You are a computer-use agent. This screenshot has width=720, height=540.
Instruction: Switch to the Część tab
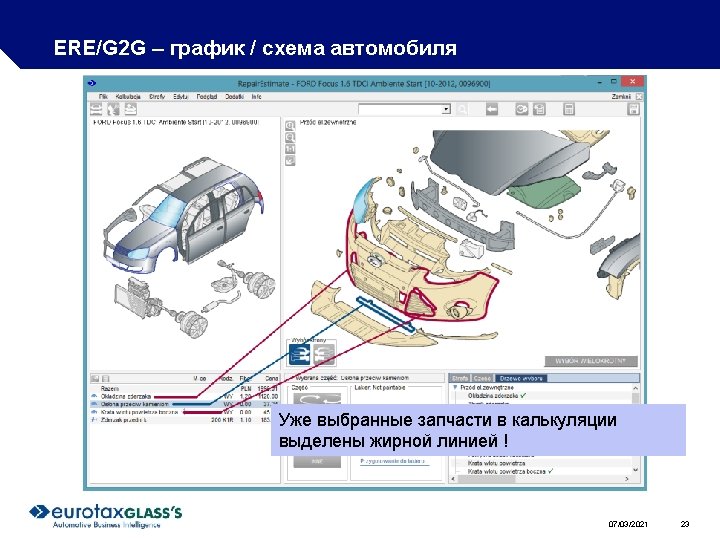483,378
